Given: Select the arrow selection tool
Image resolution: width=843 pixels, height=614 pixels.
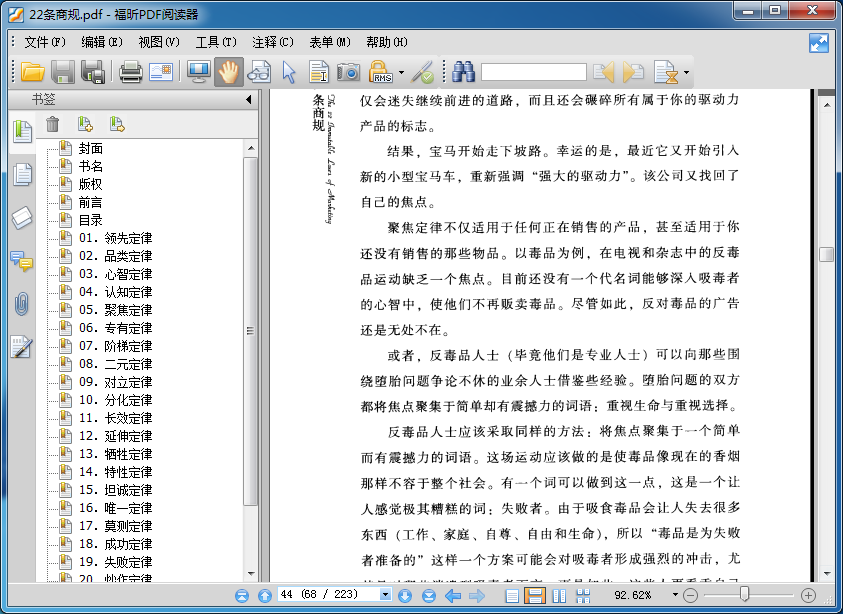Looking at the screenshot, I should [289, 72].
